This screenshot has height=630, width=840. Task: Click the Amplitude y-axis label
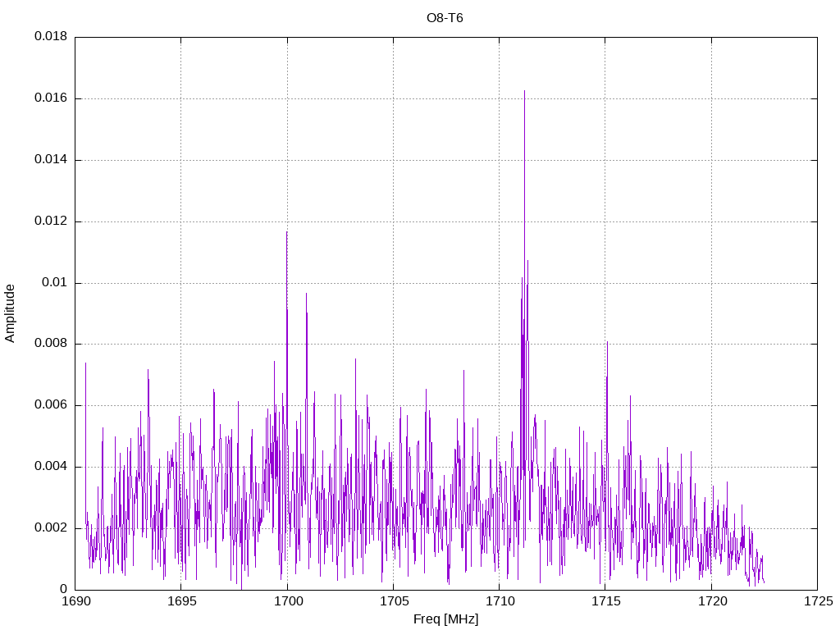[10, 313]
